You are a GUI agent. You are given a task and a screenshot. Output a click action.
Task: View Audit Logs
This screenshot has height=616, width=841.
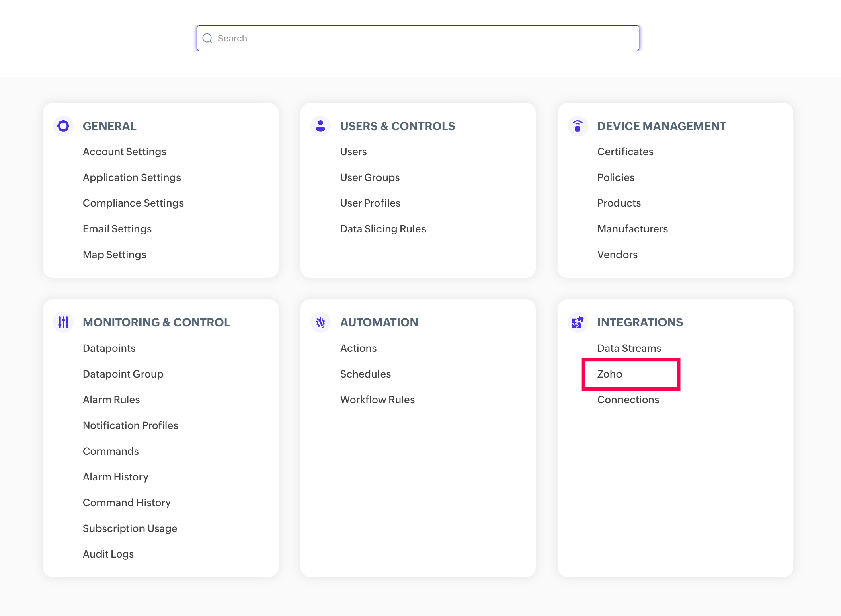tap(108, 554)
